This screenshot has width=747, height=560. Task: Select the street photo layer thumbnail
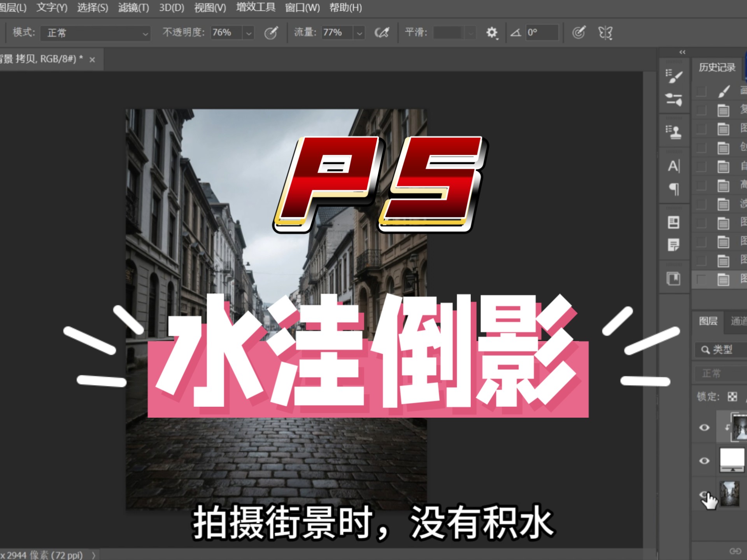[730, 494]
